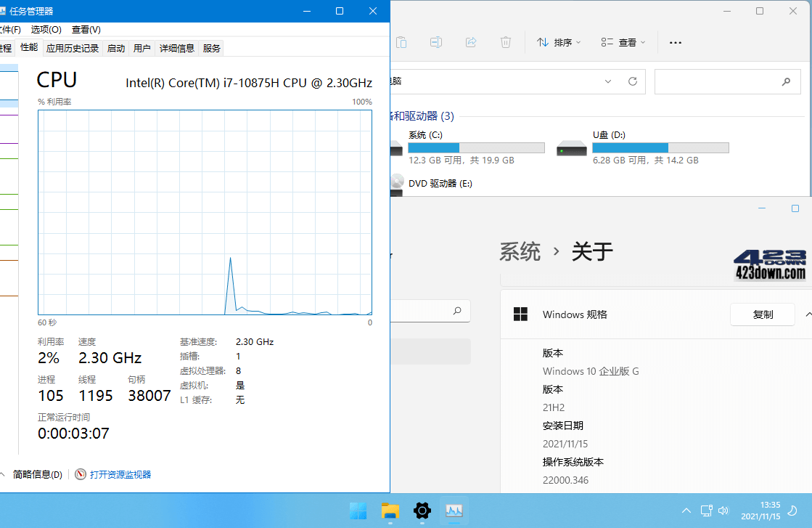Expand hidden icons in the system tray
The width and height of the screenshot is (812, 528).
click(x=686, y=511)
